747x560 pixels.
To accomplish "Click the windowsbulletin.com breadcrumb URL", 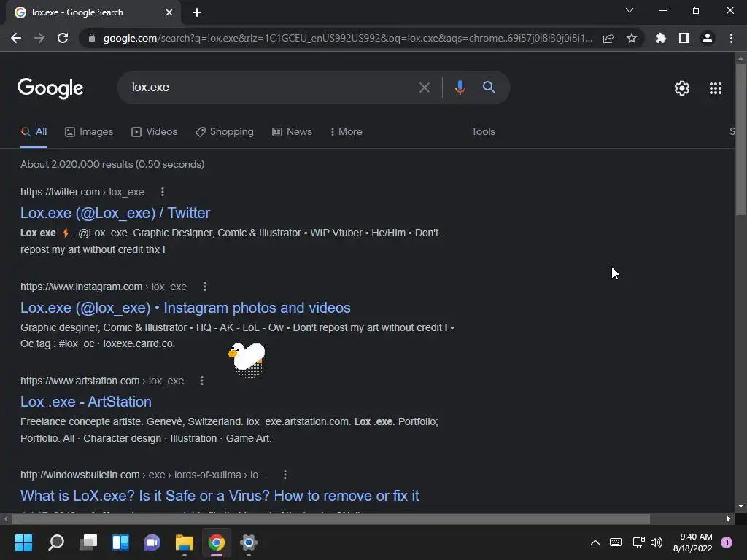I will pyautogui.click(x=144, y=475).
